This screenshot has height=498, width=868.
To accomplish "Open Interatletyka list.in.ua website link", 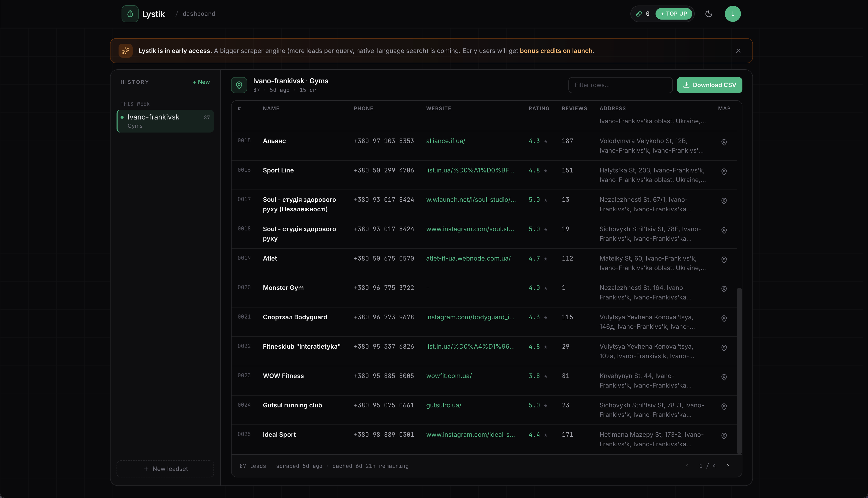I will pyautogui.click(x=470, y=346).
